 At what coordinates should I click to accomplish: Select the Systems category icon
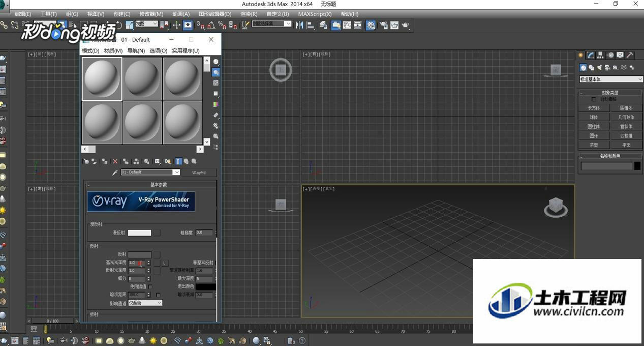[632, 68]
